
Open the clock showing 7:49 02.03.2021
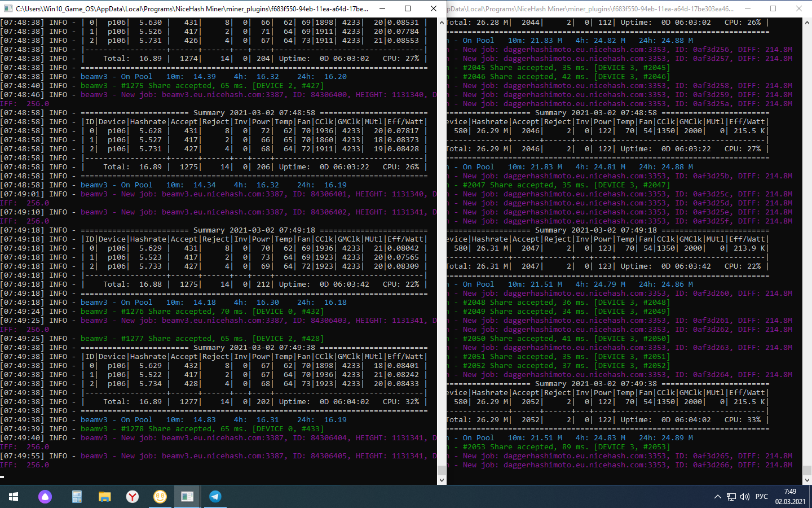(790, 497)
